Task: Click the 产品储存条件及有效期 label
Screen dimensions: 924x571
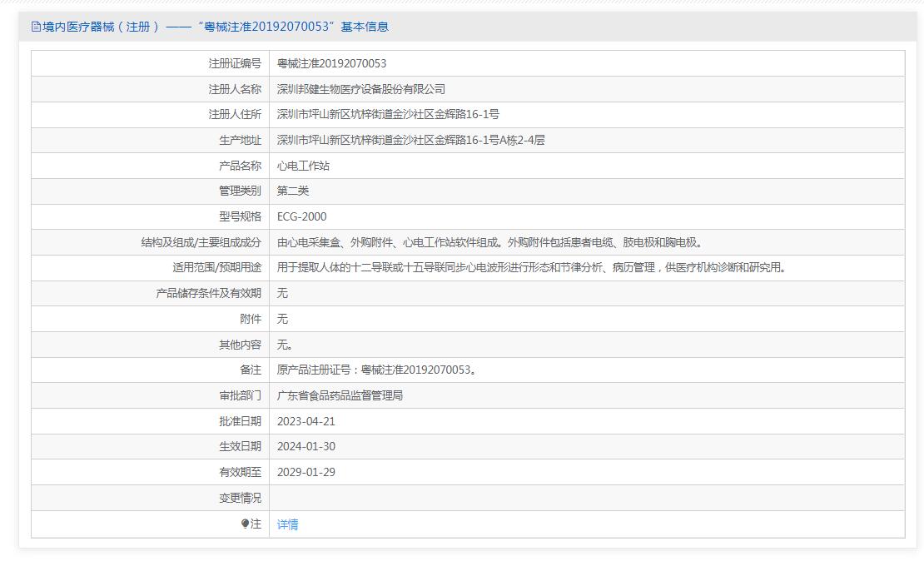Action: 209,293
